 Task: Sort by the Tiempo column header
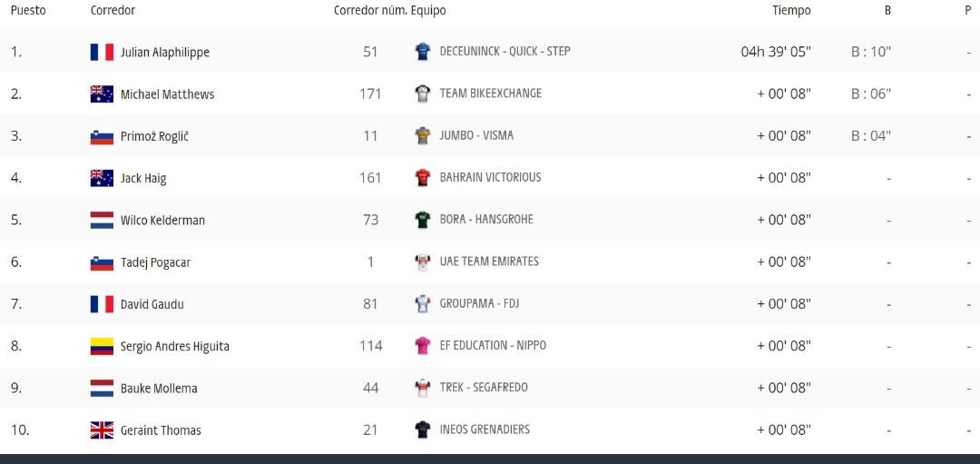(791, 11)
